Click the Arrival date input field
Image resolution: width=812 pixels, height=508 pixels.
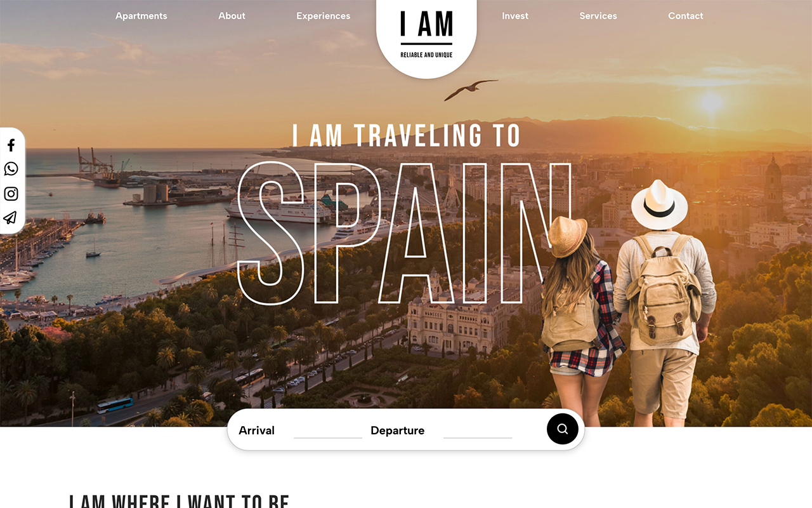[x=328, y=430]
